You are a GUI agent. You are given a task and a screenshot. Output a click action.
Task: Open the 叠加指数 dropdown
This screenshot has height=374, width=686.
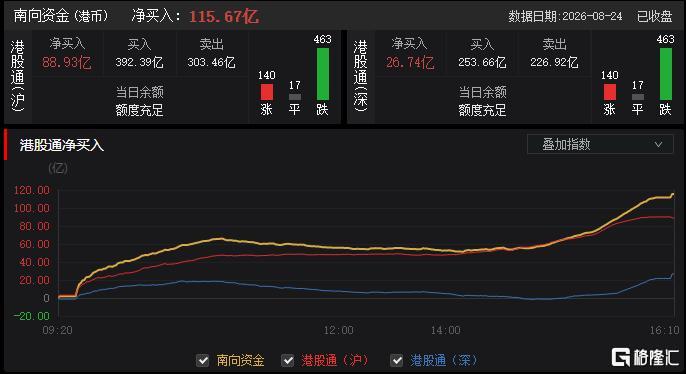pos(600,144)
